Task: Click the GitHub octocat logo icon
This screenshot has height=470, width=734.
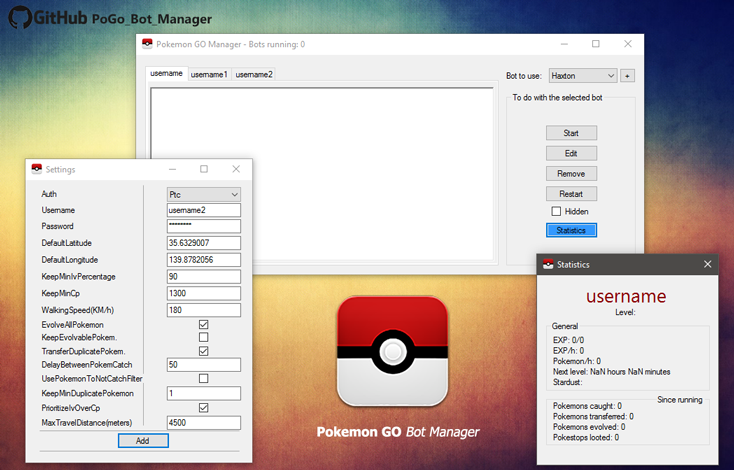Action: [19, 16]
